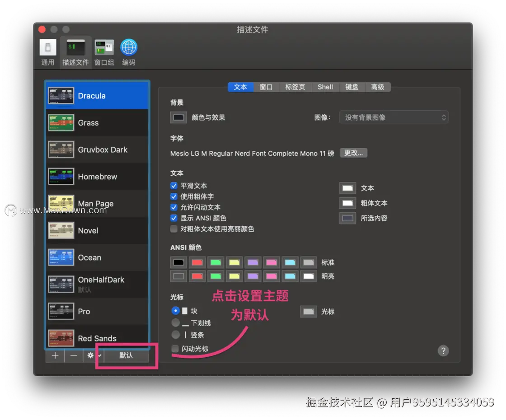Click the 明亮 white ANSI swatch
The image size is (506, 420).
coord(309,276)
